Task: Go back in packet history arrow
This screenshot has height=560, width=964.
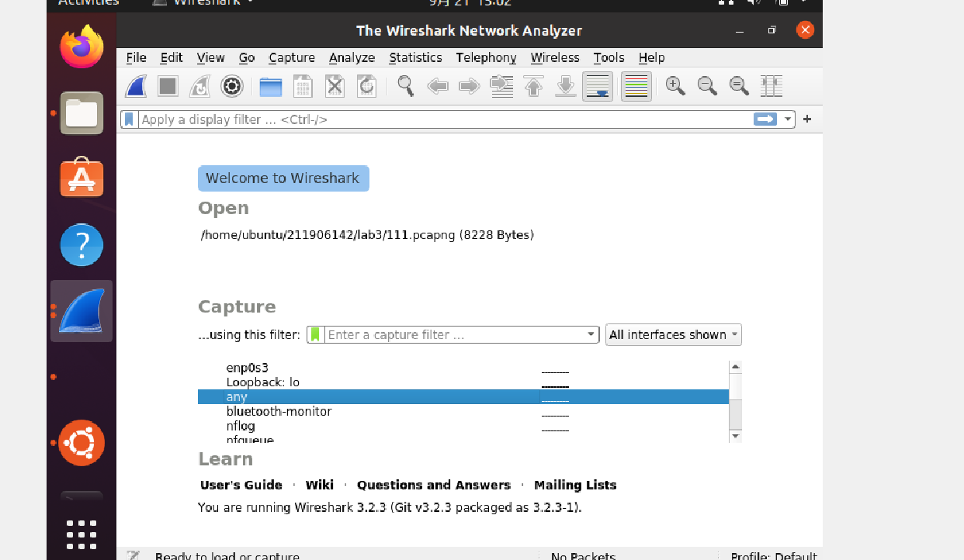Action: click(438, 86)
